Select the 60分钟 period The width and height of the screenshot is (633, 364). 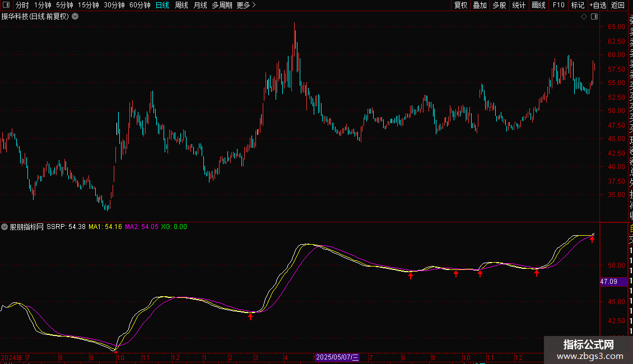[x=140, y=5]
